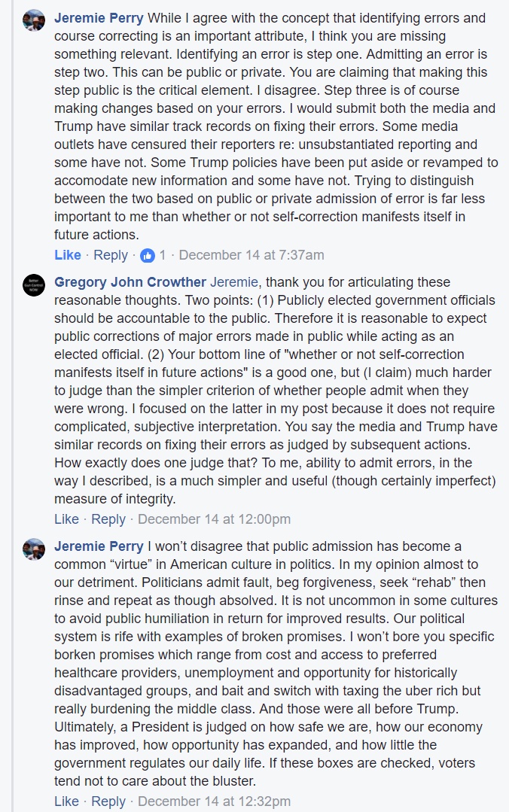Open the December 14 at 12:32pm timestamp
The height and width of the screenshot is (812, 509).
click(214, 801)
